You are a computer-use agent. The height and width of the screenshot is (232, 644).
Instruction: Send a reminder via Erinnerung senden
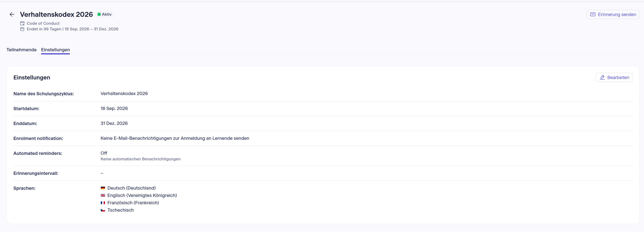613,15
